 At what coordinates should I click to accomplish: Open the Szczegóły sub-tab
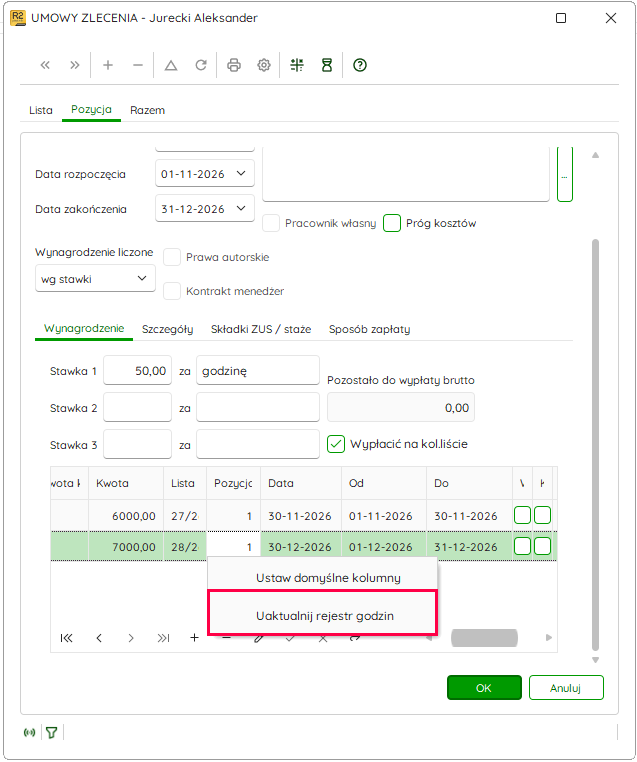point(168,329)
